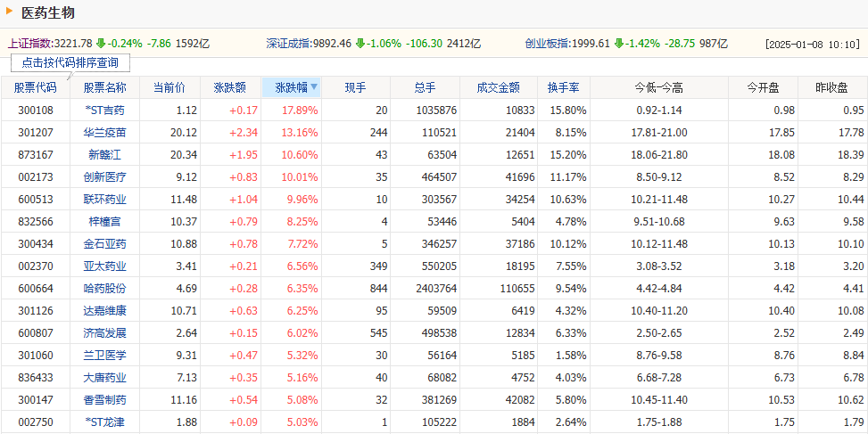Screen dimensions: 868x434
Task: Click stock code 600664
Action: (x=36, y=289)
